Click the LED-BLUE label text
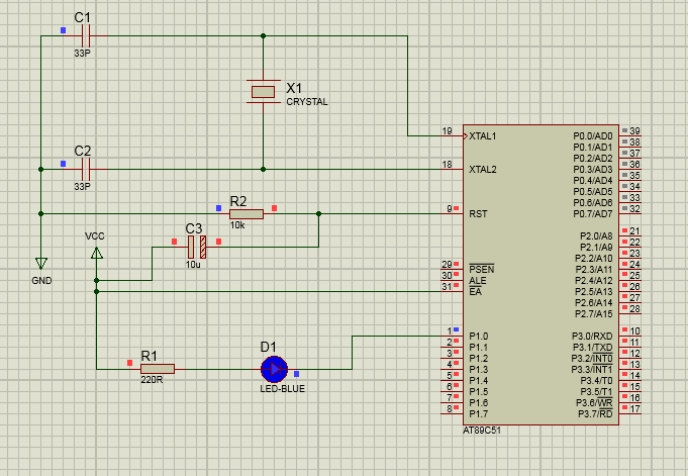Image resolution: width=688 pixels, height=476 pixels. [281, 389]
